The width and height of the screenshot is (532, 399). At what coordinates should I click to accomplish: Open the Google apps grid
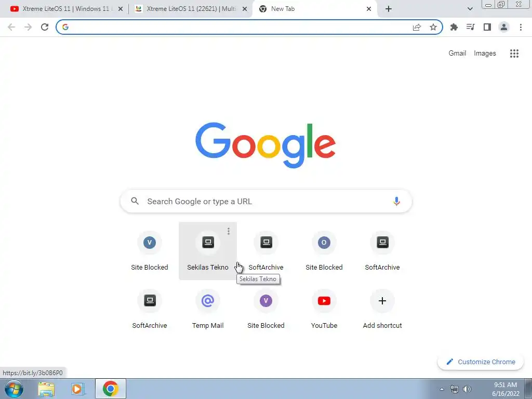coord(514,54)
